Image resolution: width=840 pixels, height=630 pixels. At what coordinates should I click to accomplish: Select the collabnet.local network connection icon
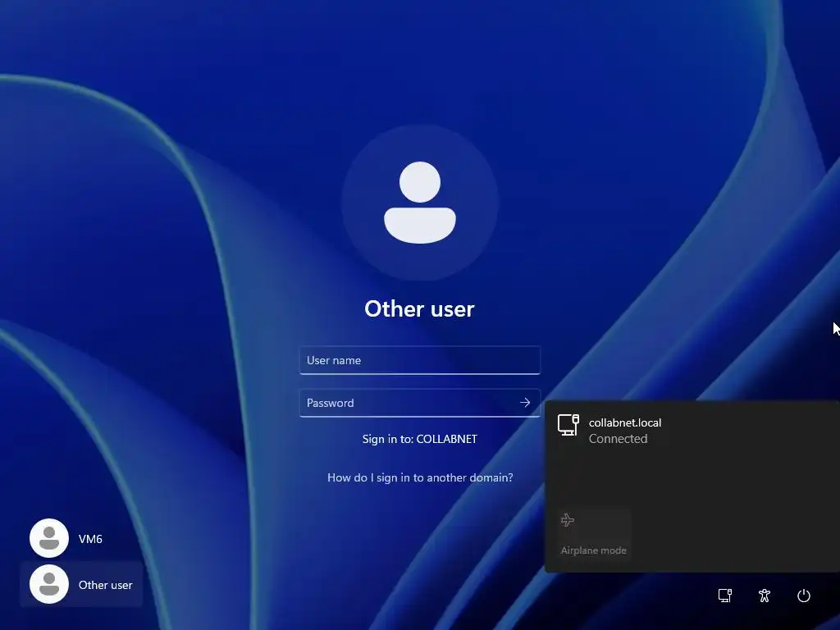pyautogui.click(x=568, y=425)
